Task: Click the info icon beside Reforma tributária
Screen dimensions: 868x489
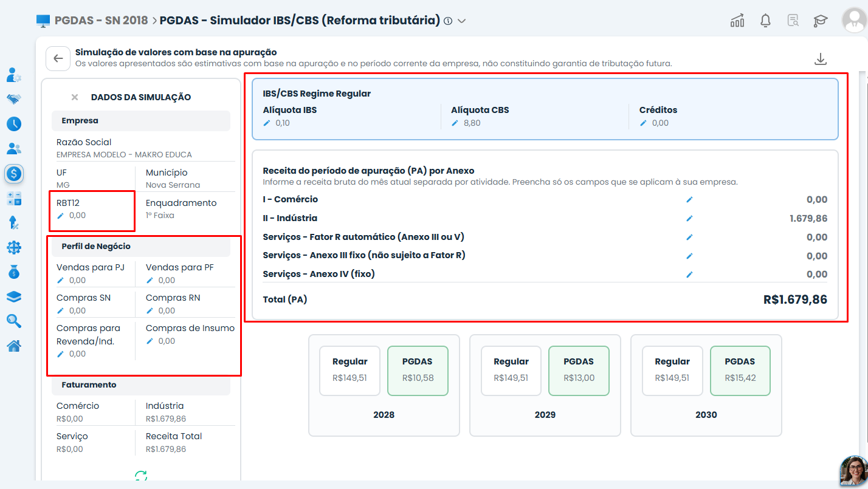Action: (448, 21)
